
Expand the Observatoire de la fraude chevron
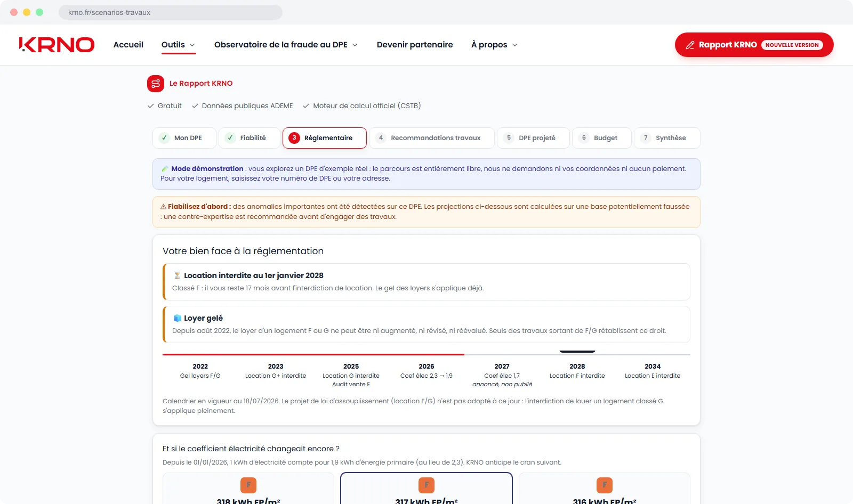point(355,45)
